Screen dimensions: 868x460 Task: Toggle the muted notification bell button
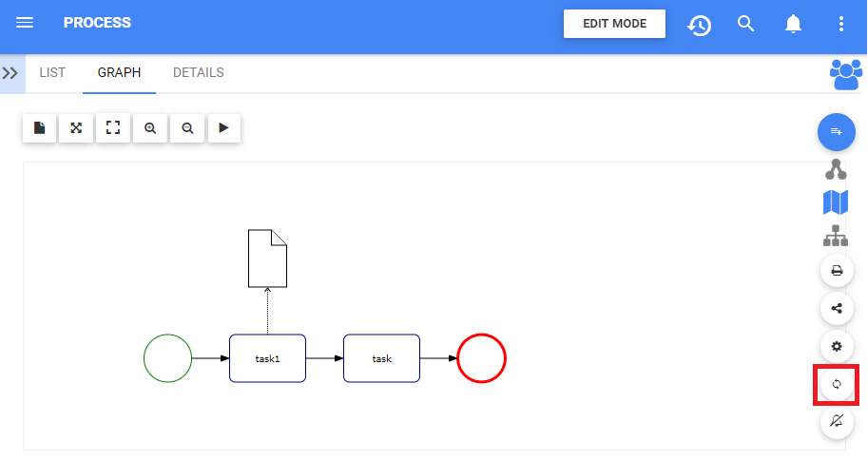(837, 422)
